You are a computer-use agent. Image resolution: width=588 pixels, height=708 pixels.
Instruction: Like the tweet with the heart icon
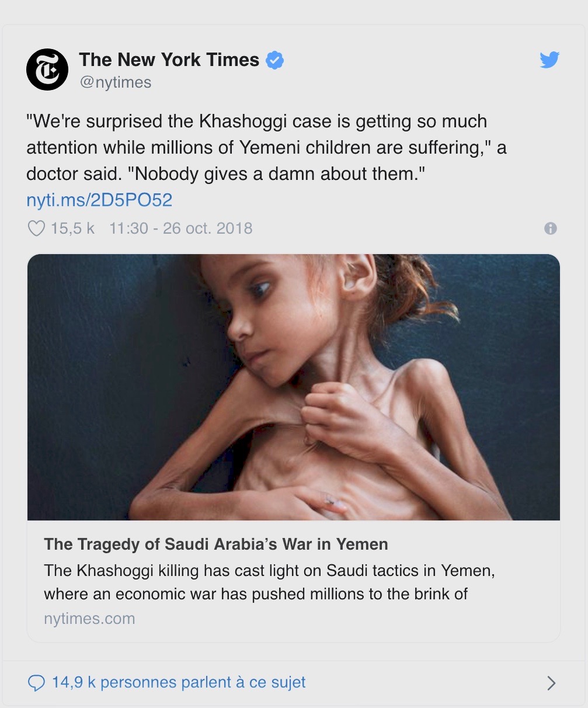coord(36,228)
